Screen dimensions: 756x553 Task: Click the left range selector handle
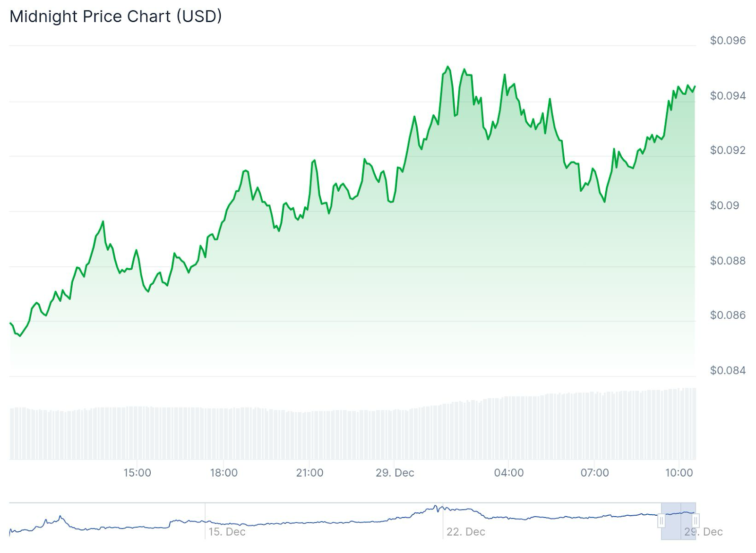coord(661,521)
